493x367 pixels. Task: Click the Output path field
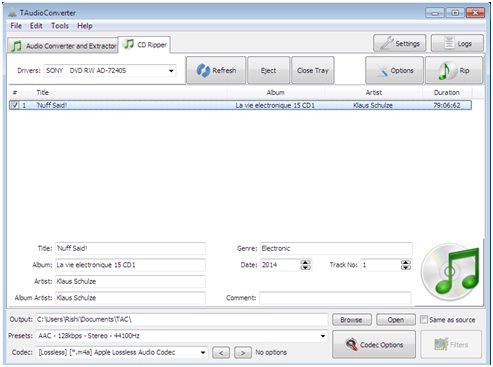pos(182,319)
